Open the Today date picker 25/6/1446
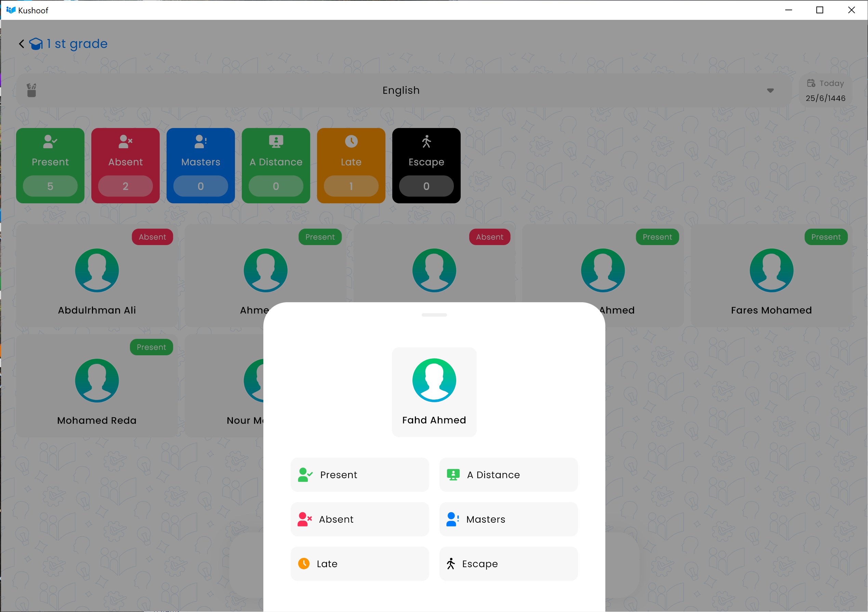 (x=825, y=91)
